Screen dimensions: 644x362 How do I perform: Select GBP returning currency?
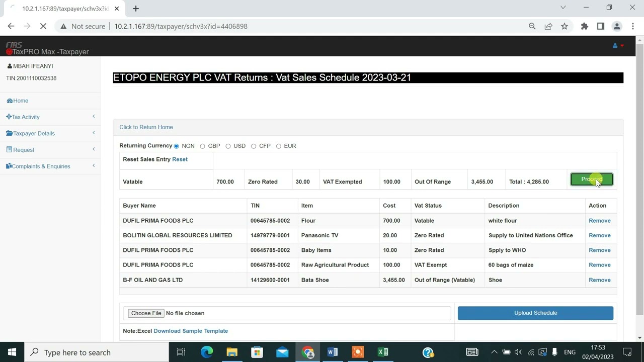coord(202,146)
